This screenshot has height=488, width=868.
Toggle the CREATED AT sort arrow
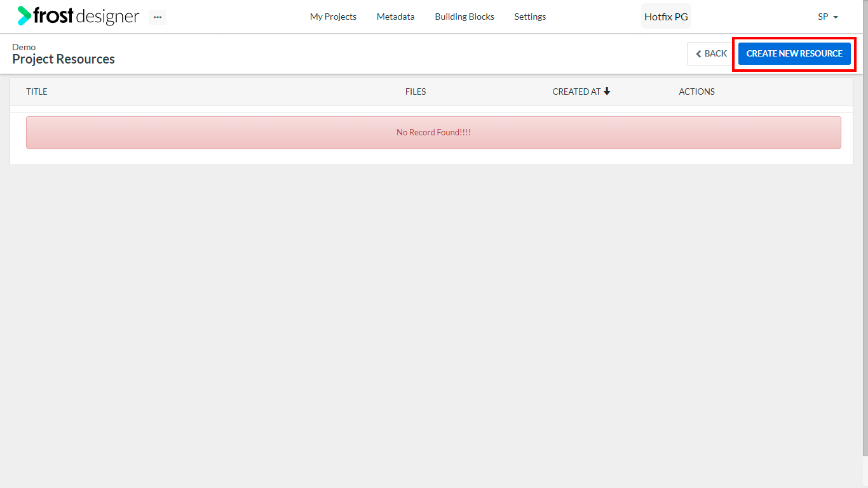pyautogui.click(x=607, y=91)
